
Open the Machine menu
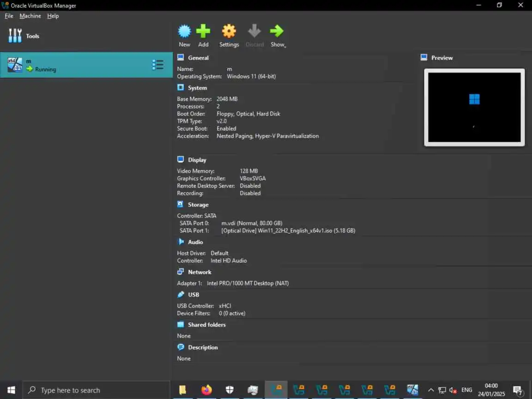pos(30,16)
